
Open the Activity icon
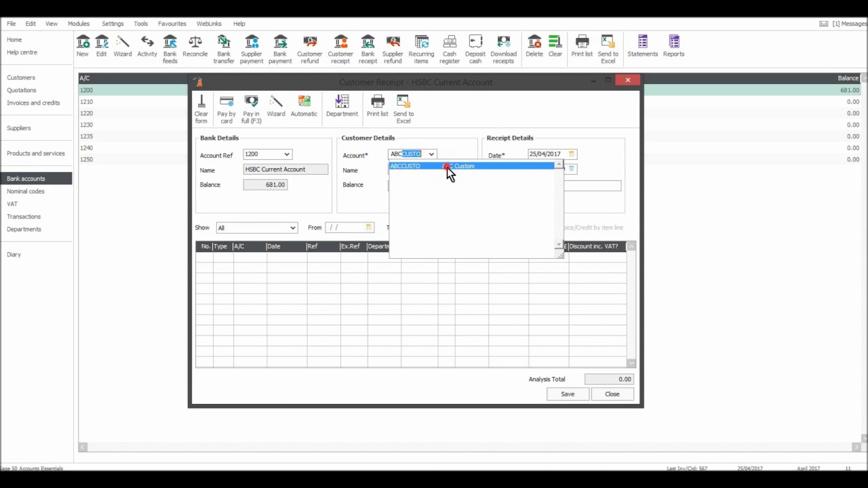147,46
